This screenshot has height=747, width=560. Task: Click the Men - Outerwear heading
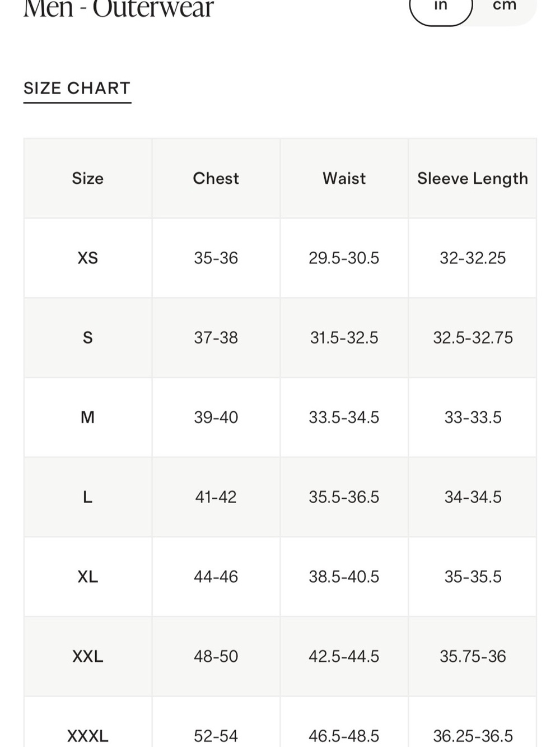[119, 9]
